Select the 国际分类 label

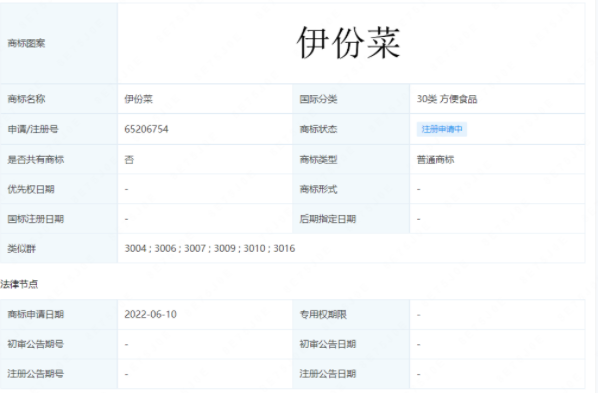pos(318,100)
